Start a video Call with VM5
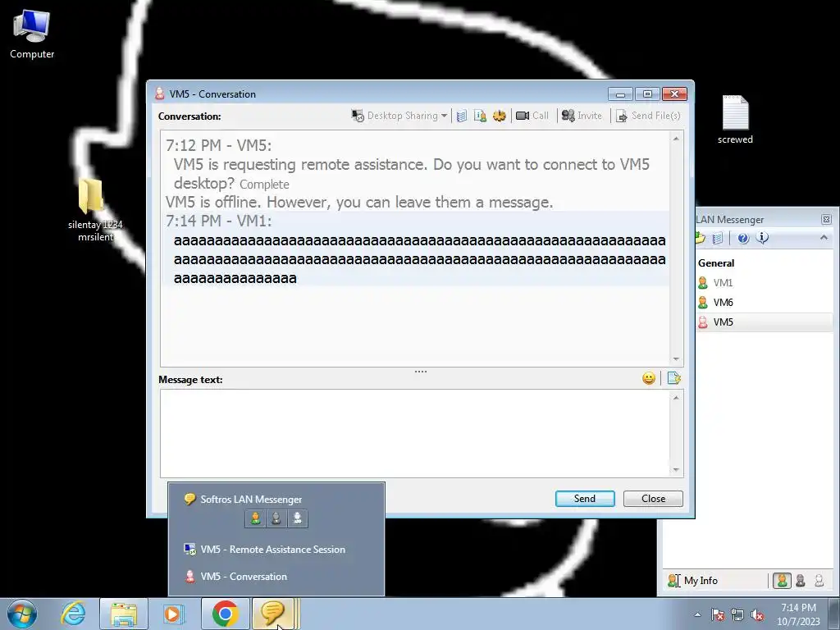The width and height of the screenshot is (840, 630). [x=532, y=116]
